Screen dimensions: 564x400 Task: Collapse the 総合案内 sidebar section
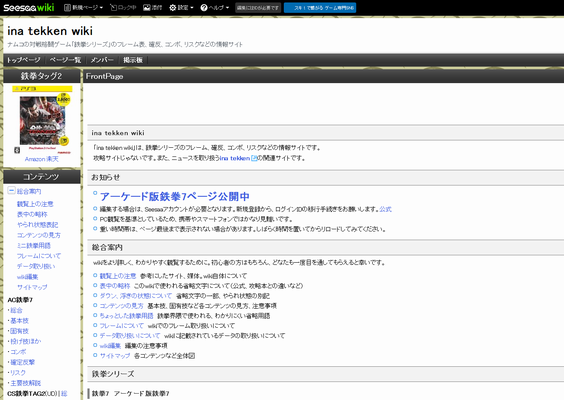coord(12,191)
